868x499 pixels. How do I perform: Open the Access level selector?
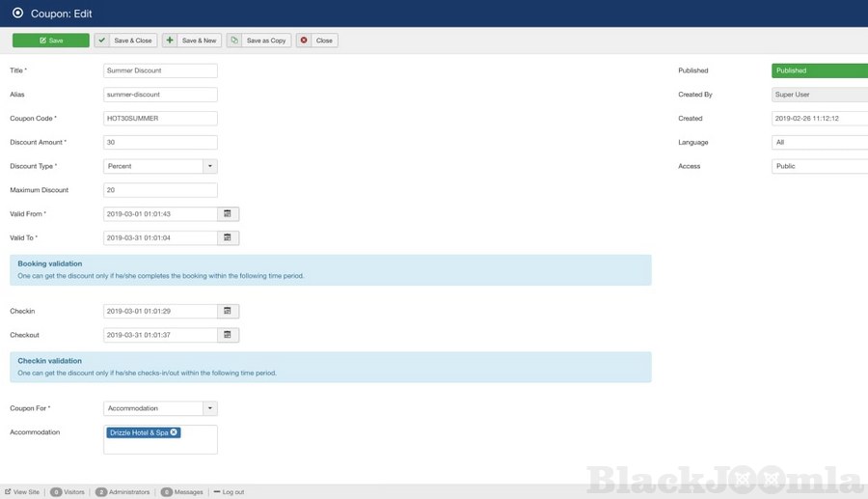click(819, 166)
